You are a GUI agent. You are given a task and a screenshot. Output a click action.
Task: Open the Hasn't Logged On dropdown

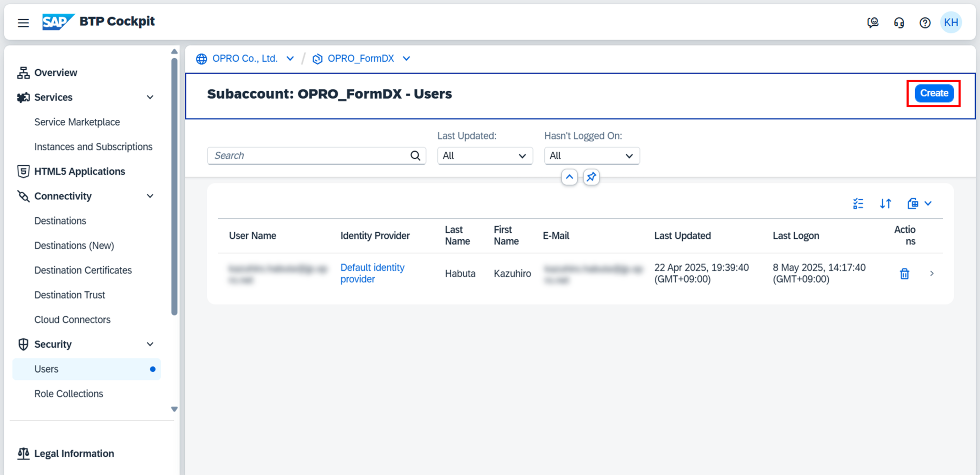pos(592,156)
